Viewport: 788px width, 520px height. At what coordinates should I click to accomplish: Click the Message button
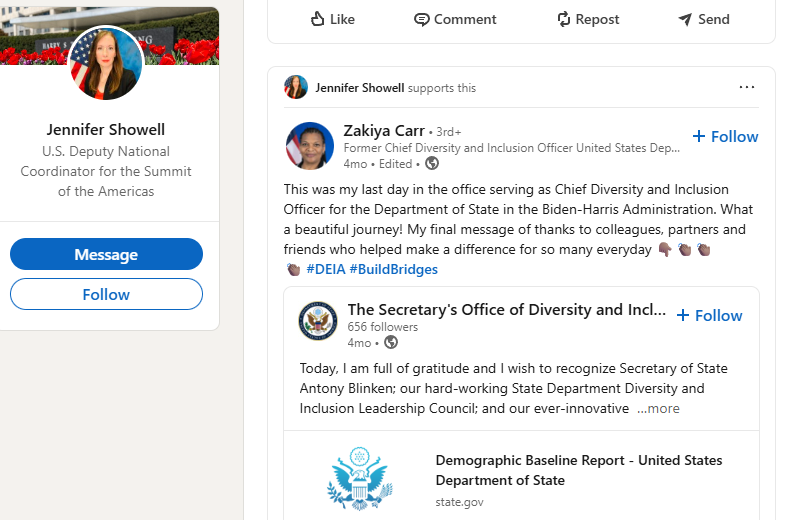click(106, 254)
